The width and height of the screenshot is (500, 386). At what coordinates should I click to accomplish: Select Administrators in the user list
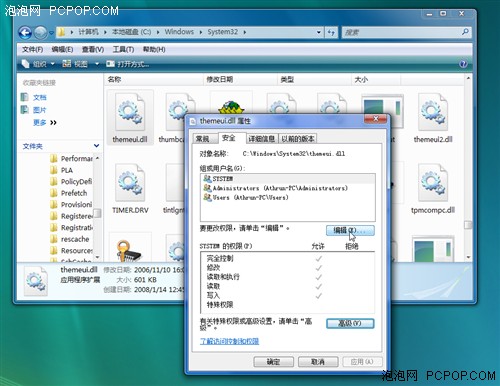pos(288,188)
